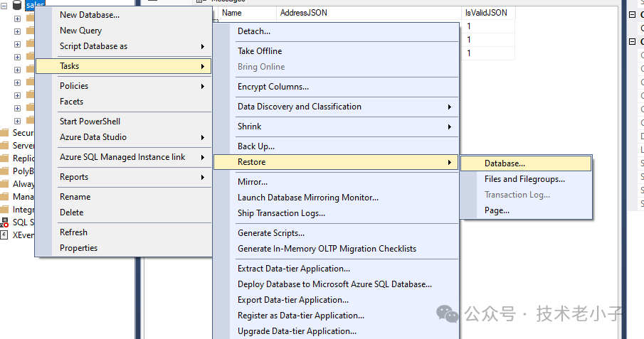
Task: Choose Take Offline menu entry
Action: [x=260, y=51]
